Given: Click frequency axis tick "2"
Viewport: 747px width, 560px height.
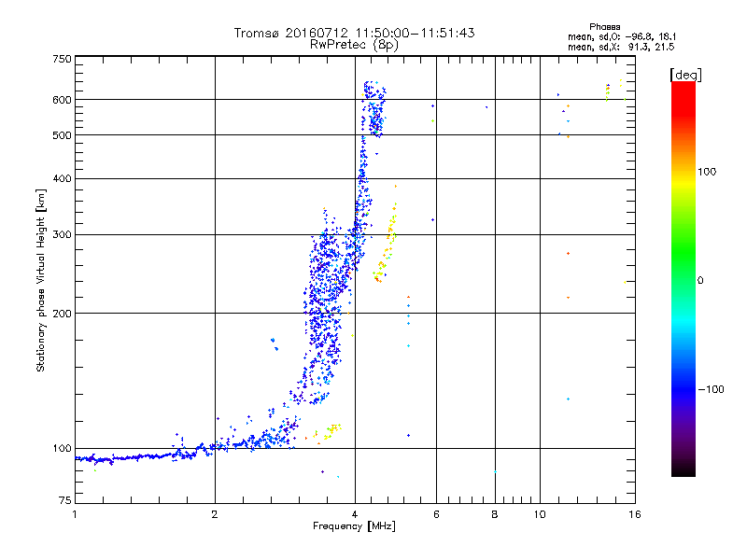Looking at the screenshot, I should (x=215, y=514).
